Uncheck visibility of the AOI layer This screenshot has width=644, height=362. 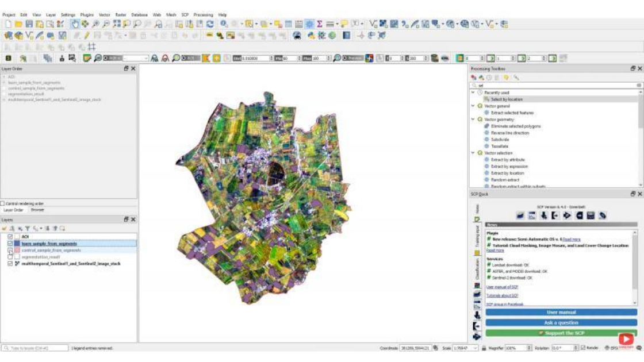tap(10, 236)
